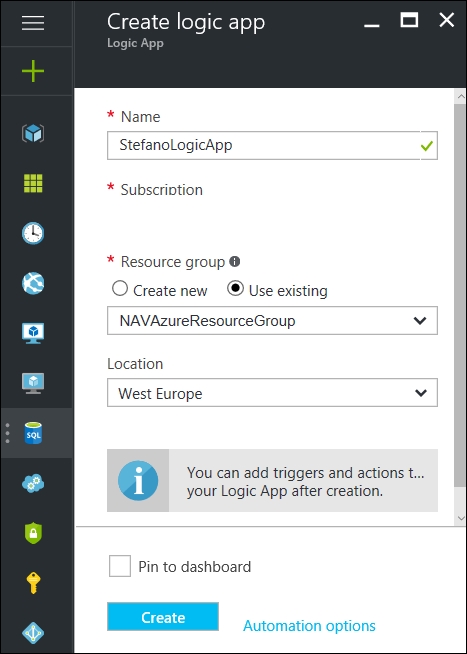
Task: Enable the Pin to dashboard checkbox
Action: 120,566
